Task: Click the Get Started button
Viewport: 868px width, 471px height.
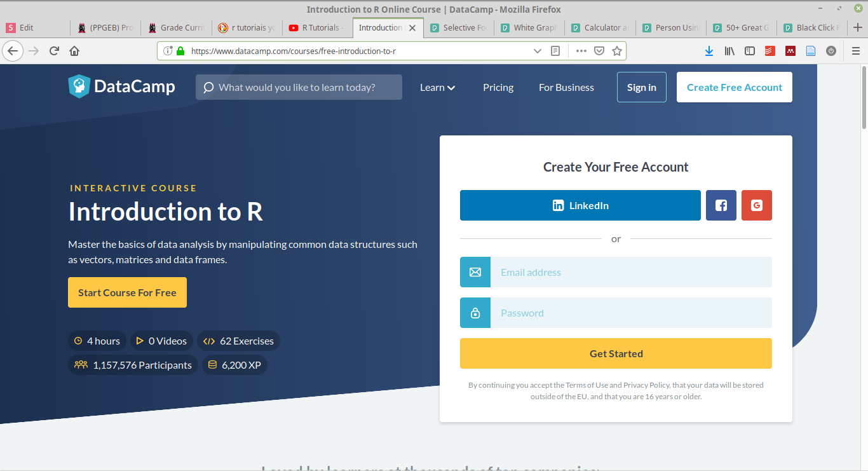Action: [x=616, y=353]
